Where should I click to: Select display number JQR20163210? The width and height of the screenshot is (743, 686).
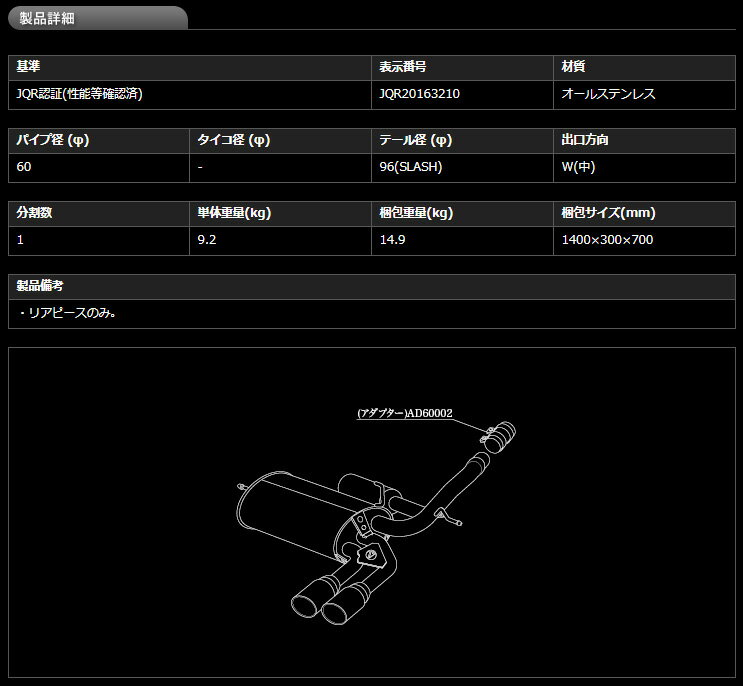420,93
